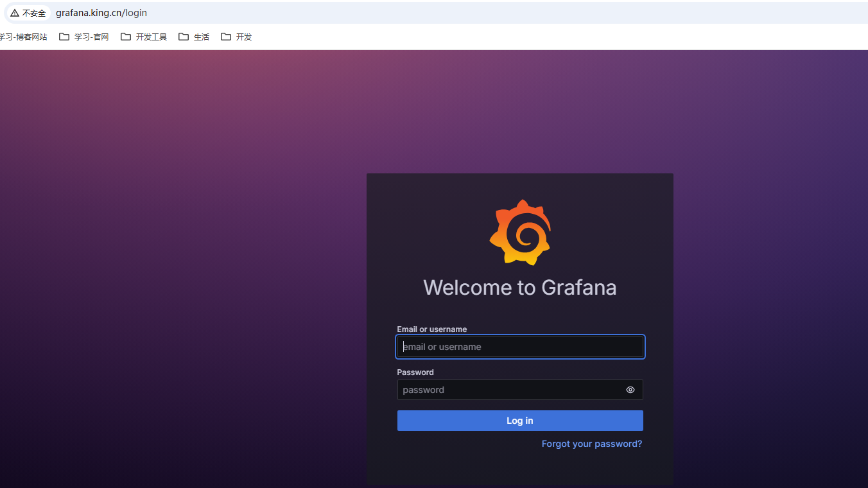Open the Forgot your password link

591,443
